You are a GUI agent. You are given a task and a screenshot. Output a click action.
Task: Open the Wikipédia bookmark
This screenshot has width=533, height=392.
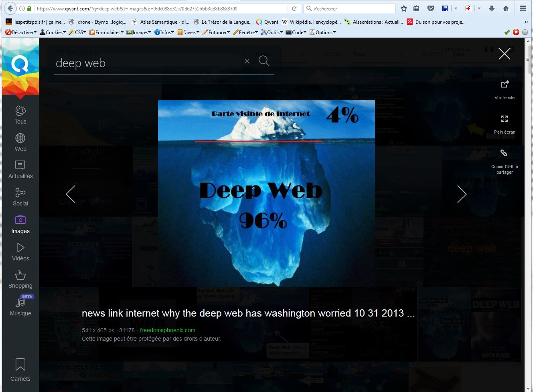[x=311, y=22]
